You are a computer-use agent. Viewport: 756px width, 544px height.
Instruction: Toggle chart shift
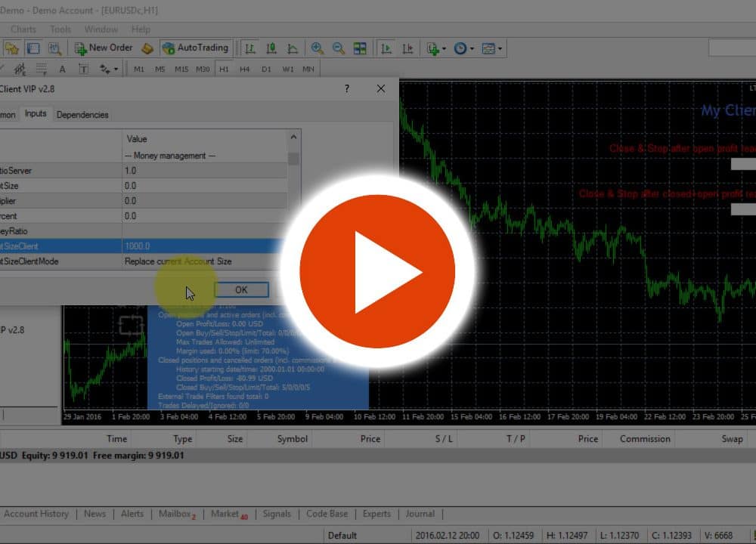coord(407,48)
